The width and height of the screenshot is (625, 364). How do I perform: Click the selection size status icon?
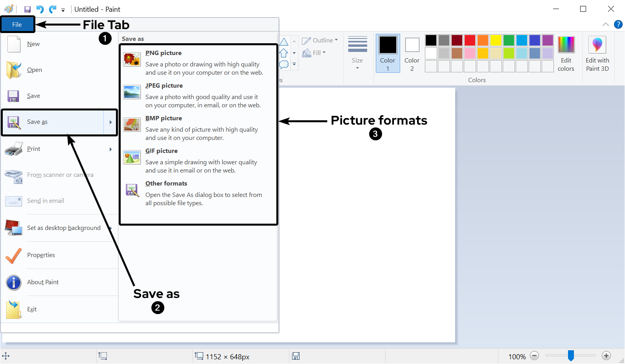point(103,356)
